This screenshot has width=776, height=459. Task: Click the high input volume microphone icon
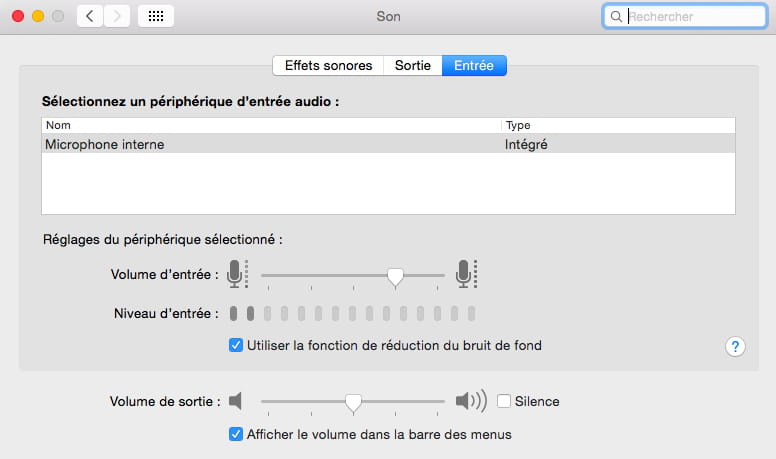[x=465, y=273]
